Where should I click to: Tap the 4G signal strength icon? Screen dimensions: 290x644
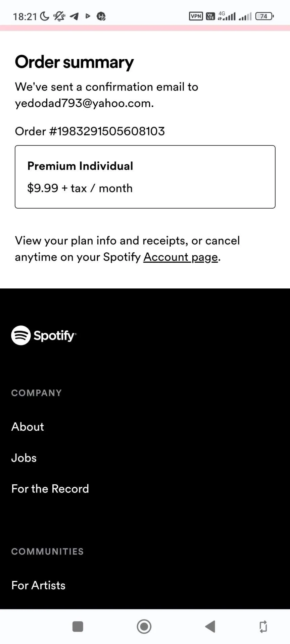coord(227,16)
